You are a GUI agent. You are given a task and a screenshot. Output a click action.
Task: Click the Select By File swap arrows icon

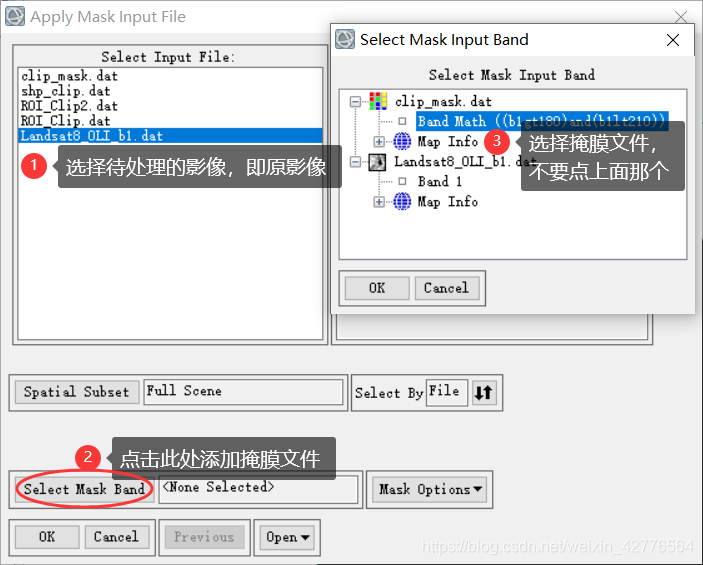coord(484,392)
